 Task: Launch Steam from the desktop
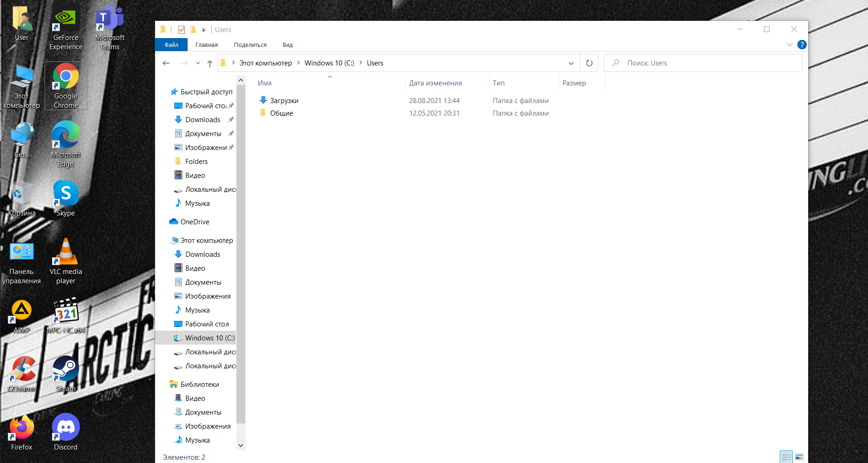(66, 375)
